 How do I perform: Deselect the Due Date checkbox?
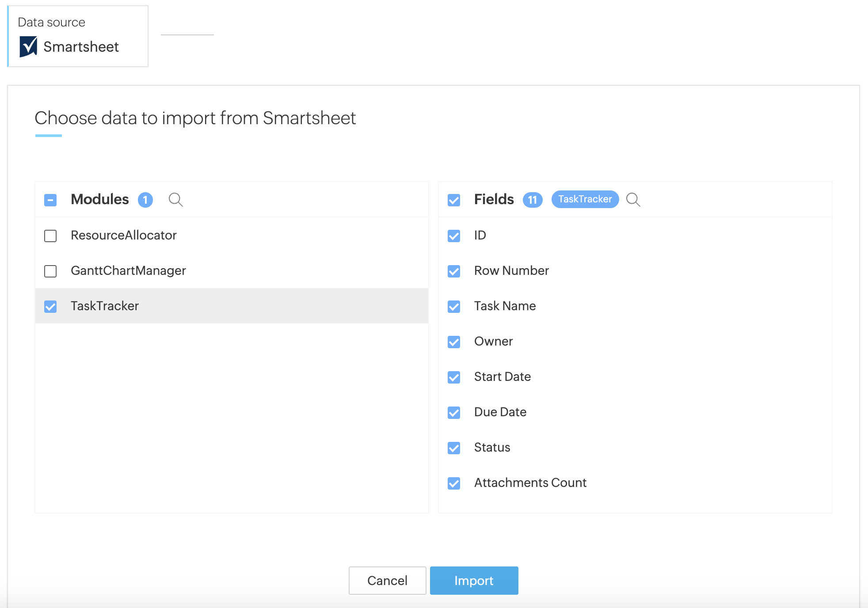tap(454, 412)
